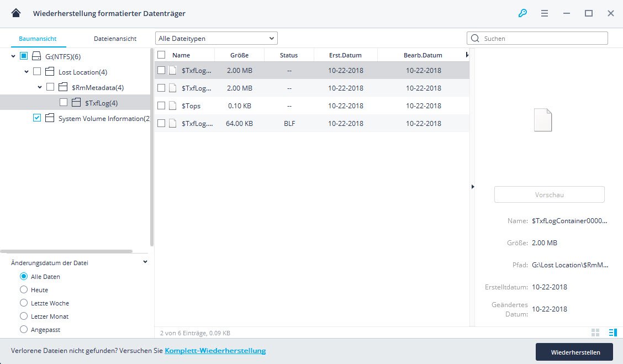Switch to detail list view
The image size is (623, 364).
[x=613, y=333]
